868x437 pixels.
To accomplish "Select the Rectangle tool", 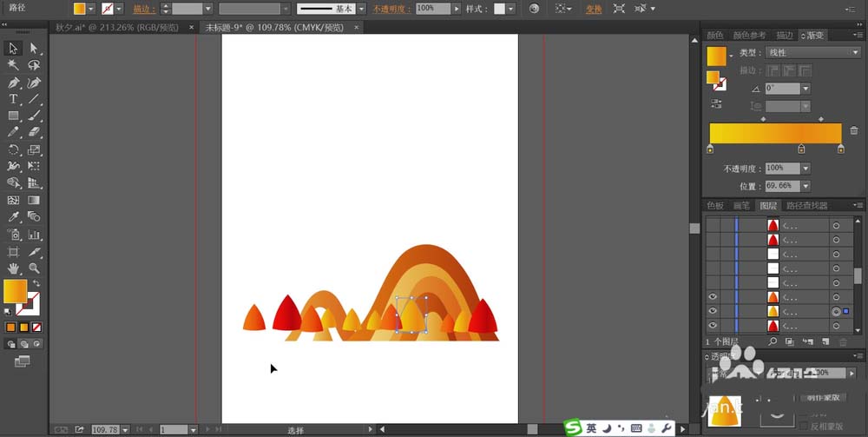I will [13, 116].
